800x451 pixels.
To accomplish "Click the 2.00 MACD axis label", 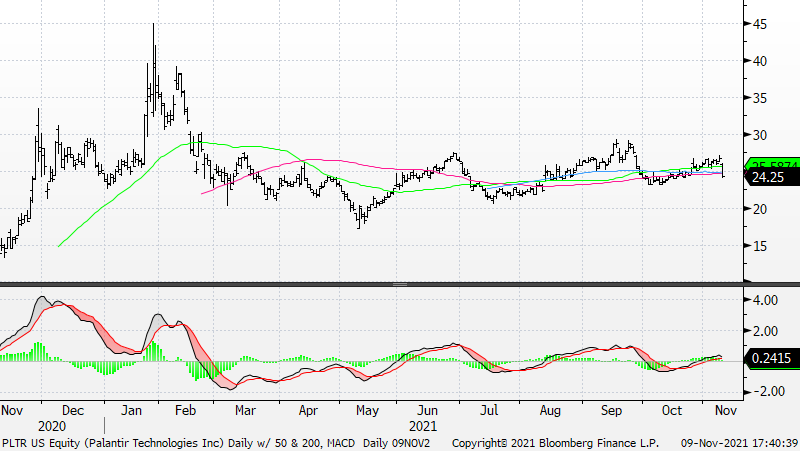I will click(765, 331).
